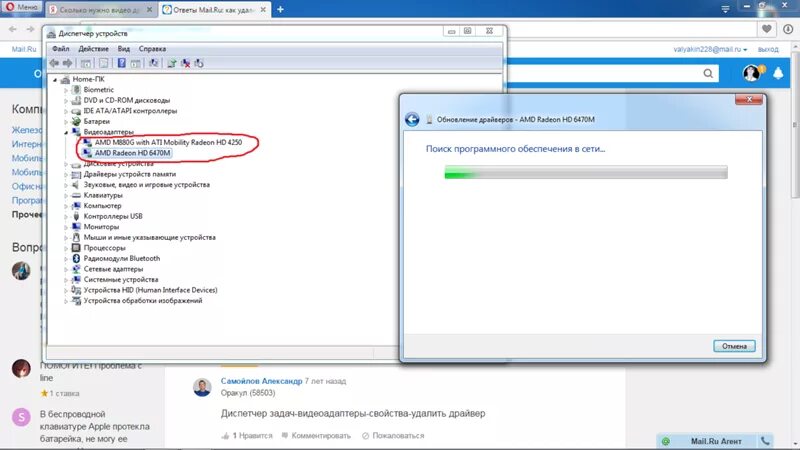Collapse the Home-ПК root node
Viewport: 800px width, 450px height.
pyautogui.click(x=55, y=80)
